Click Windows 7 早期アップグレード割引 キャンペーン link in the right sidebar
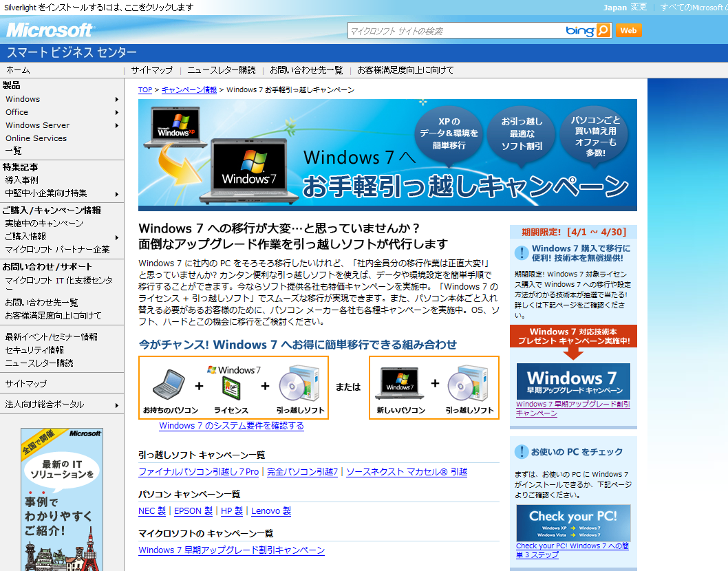 [x=573, y=409]
